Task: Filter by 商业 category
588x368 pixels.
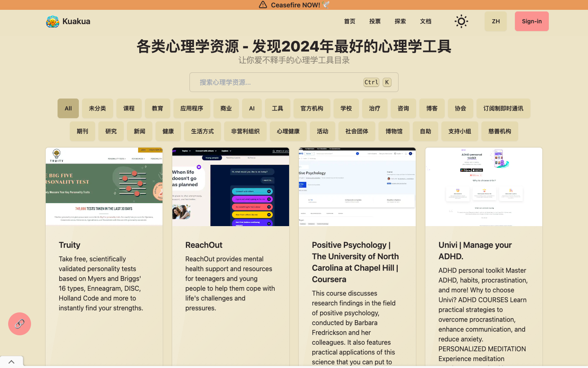Action: pyautogui.click(x=226, y=108)
